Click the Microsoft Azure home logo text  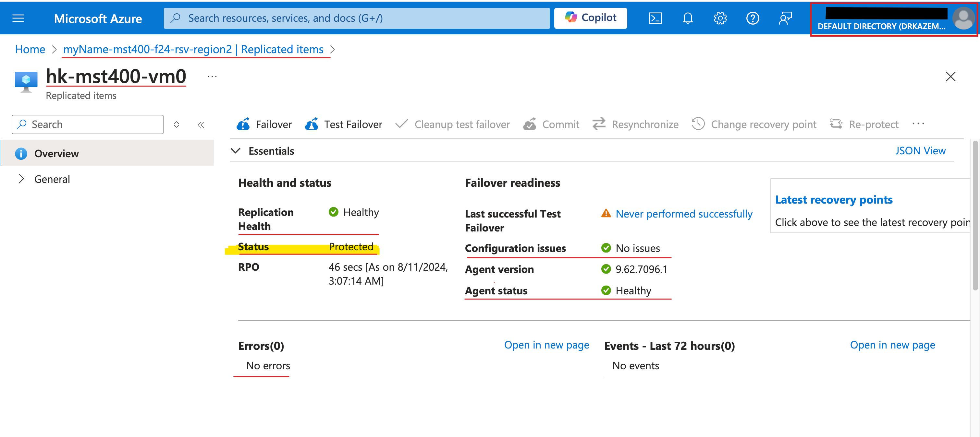(x=98, y=18)
